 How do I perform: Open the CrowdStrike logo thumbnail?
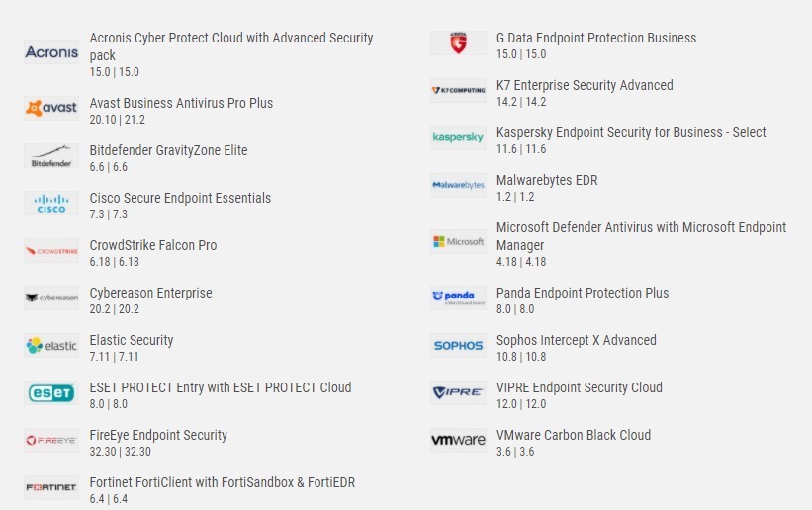pos(51,251)
